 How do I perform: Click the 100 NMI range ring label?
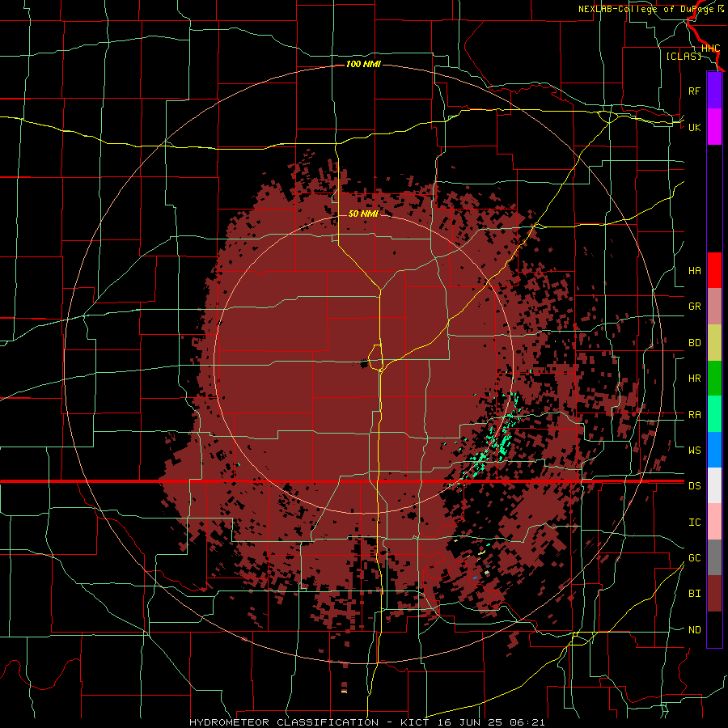(363, 64)
